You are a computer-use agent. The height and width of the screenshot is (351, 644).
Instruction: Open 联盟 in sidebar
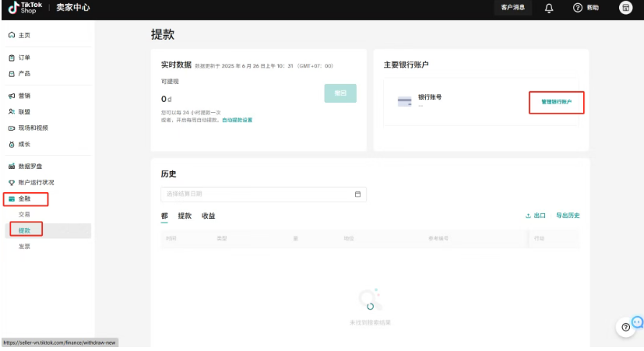point(24,111)
